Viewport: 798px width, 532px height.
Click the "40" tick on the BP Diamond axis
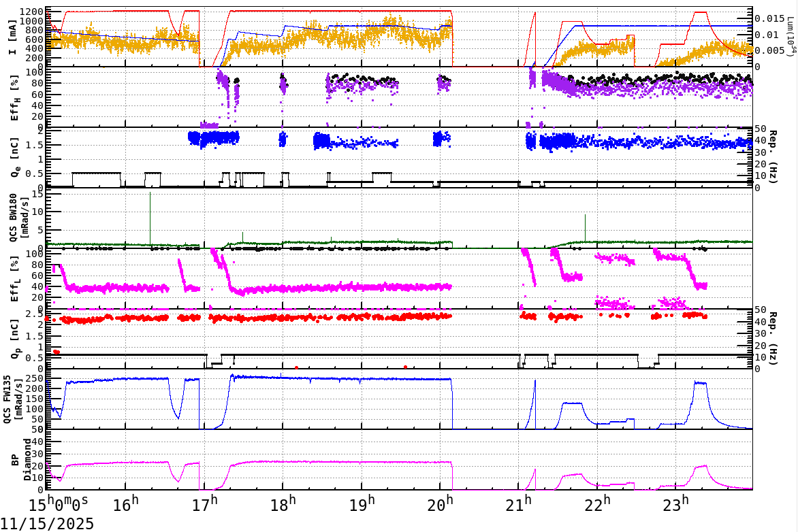[39, 442]
